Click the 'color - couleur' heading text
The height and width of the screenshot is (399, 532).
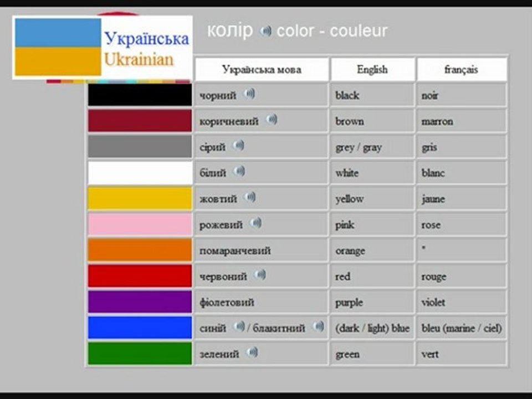(332, 31)
